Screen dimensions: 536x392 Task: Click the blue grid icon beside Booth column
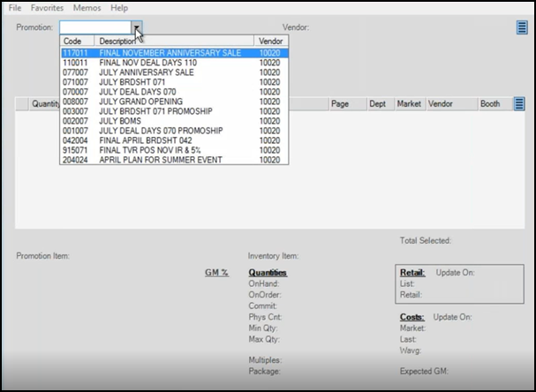pos(519,104)
